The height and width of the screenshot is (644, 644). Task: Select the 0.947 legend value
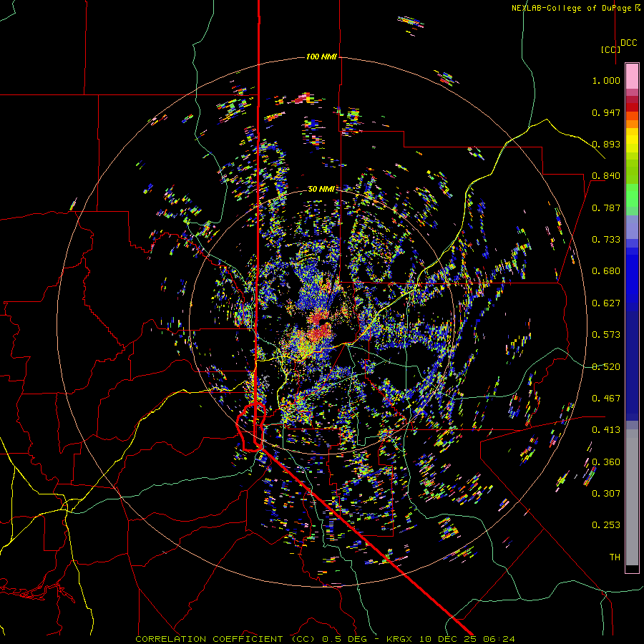point(606,112)
